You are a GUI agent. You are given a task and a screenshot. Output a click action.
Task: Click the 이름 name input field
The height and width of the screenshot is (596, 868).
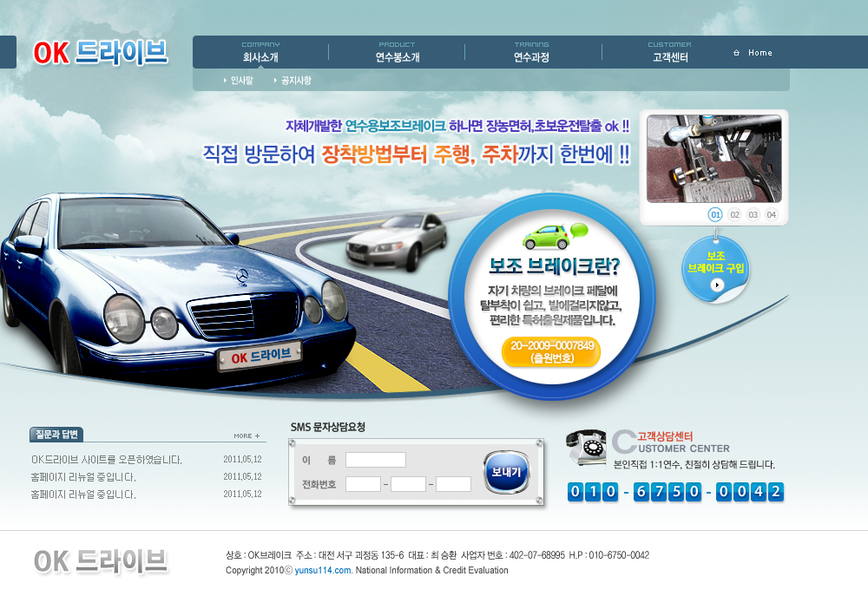pos(375,460)
